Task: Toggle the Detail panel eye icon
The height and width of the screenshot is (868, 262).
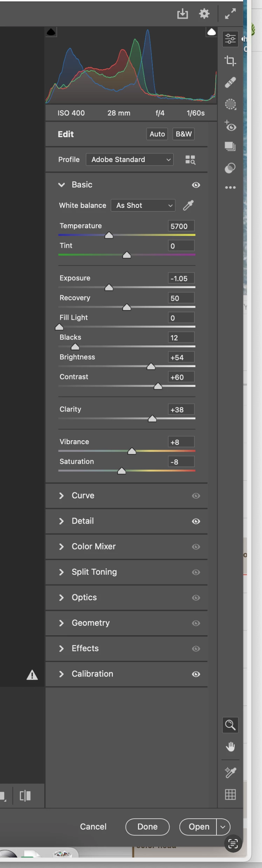Action: tap(196, 521)
